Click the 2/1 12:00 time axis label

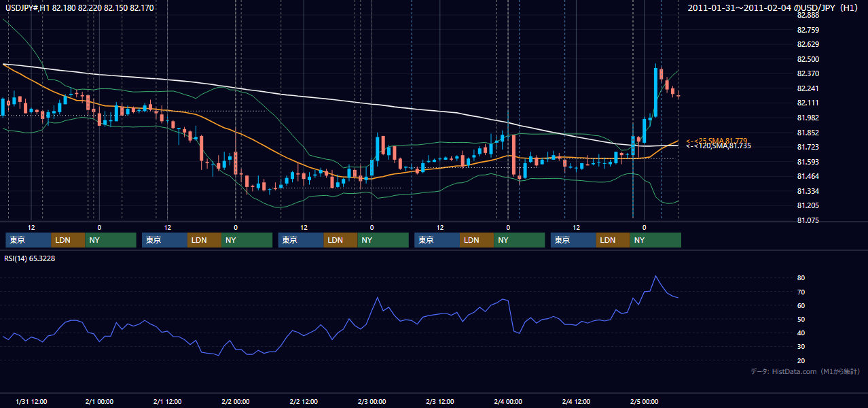pos(167,402)
